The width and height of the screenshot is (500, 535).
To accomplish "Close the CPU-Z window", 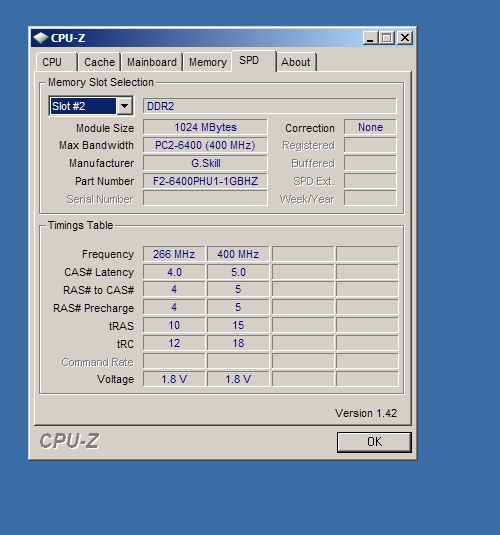I will [405, 38].
